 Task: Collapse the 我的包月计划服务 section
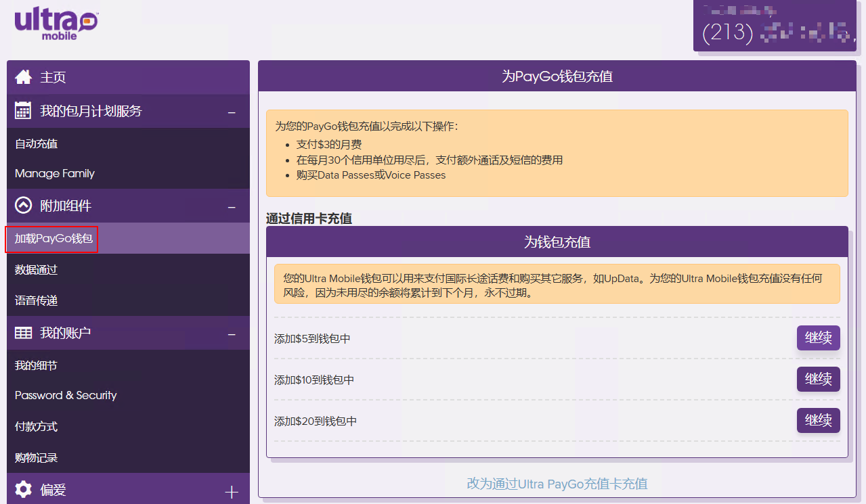click(232, 112)
